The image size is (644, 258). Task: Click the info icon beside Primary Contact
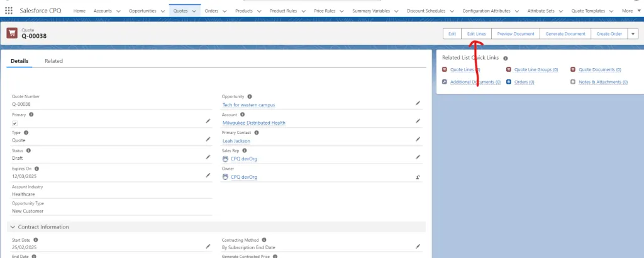click(x=257, y=133)
